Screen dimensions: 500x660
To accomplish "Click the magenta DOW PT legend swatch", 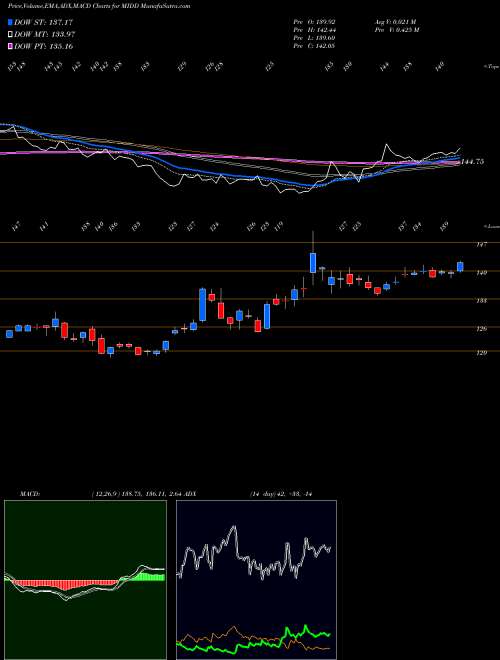I will (x=10, y=46).
